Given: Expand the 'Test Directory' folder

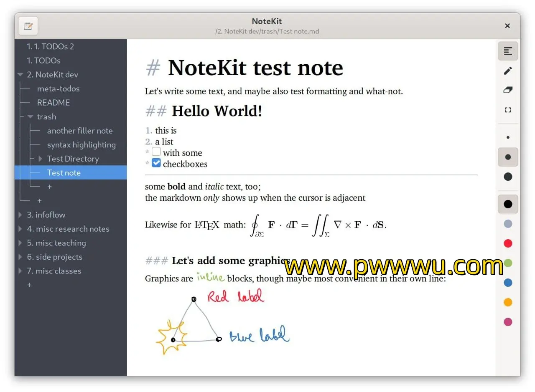Looking at the screenshot, I should pos(40,159).
